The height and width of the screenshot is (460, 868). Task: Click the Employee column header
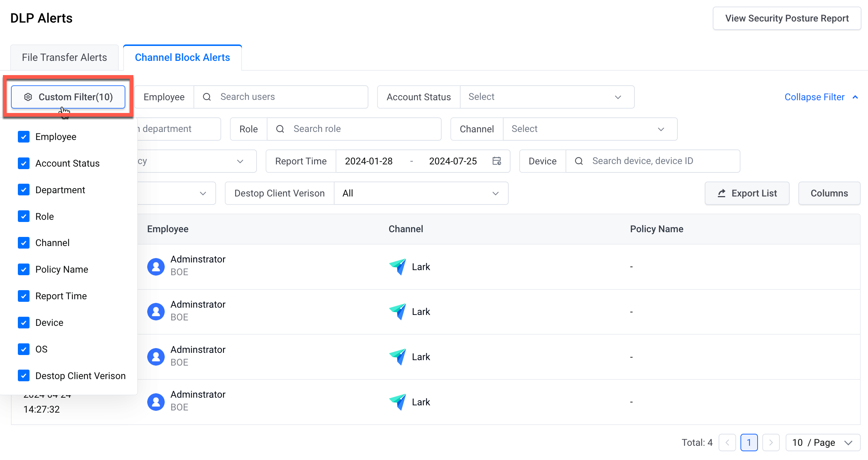click(x=168, y=229)
